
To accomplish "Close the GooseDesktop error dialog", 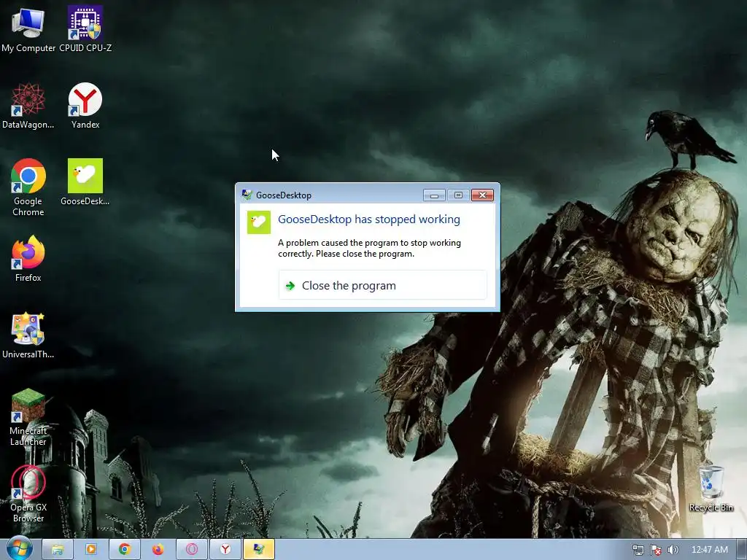I will pyautogui.click(x=482, y=195).
